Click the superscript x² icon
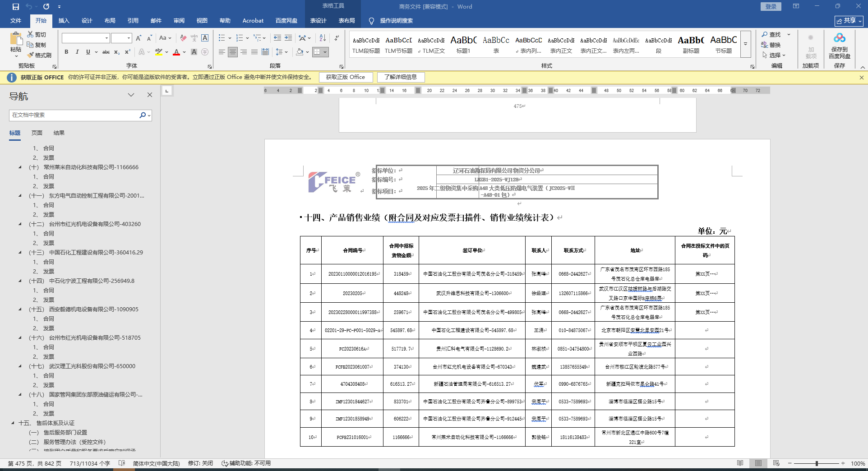The height and width of the screenshot is (471, 868). coord(128,52)
